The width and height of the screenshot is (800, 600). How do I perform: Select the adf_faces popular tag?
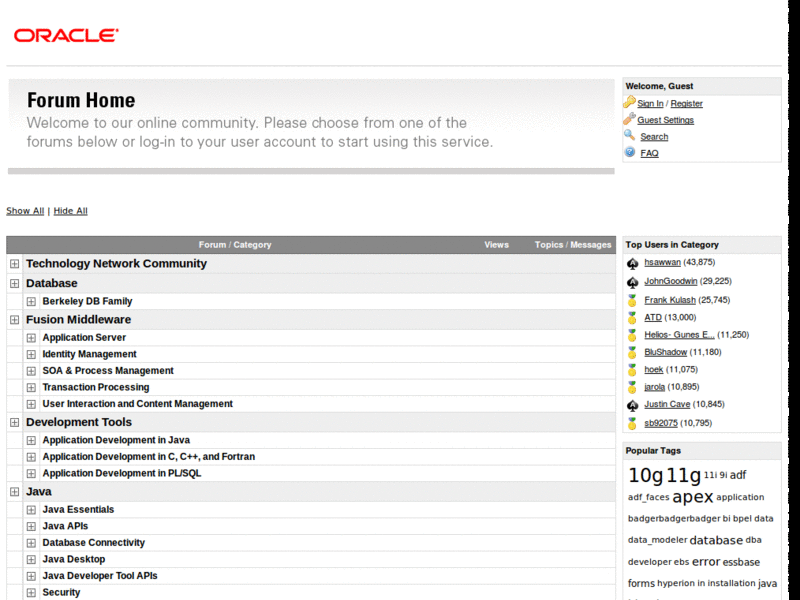pyautogui.click(x=648, y=497)
